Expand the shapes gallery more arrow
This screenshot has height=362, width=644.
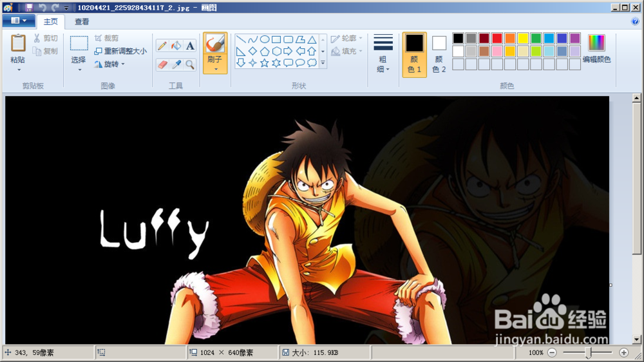[323, 63]
